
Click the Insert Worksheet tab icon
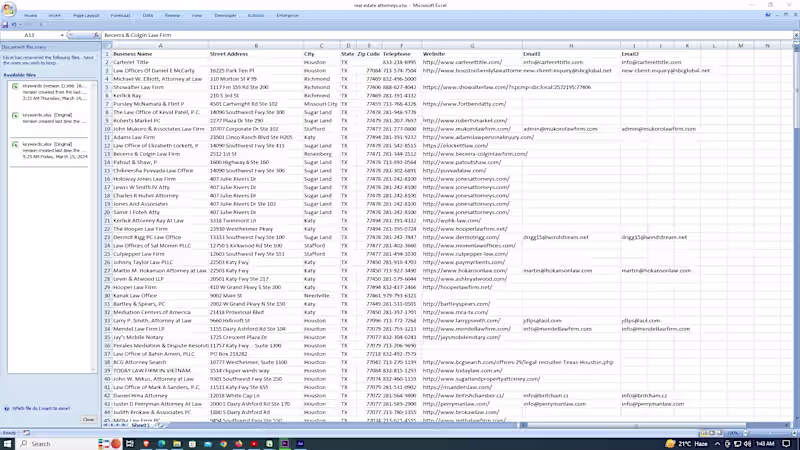pyautogui.click(x=159, y=425)
